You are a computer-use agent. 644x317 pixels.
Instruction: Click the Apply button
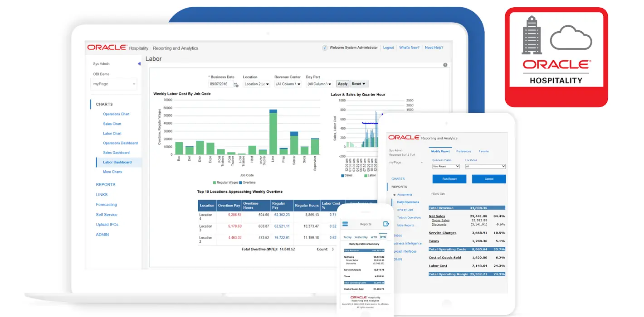click(342, 84)
